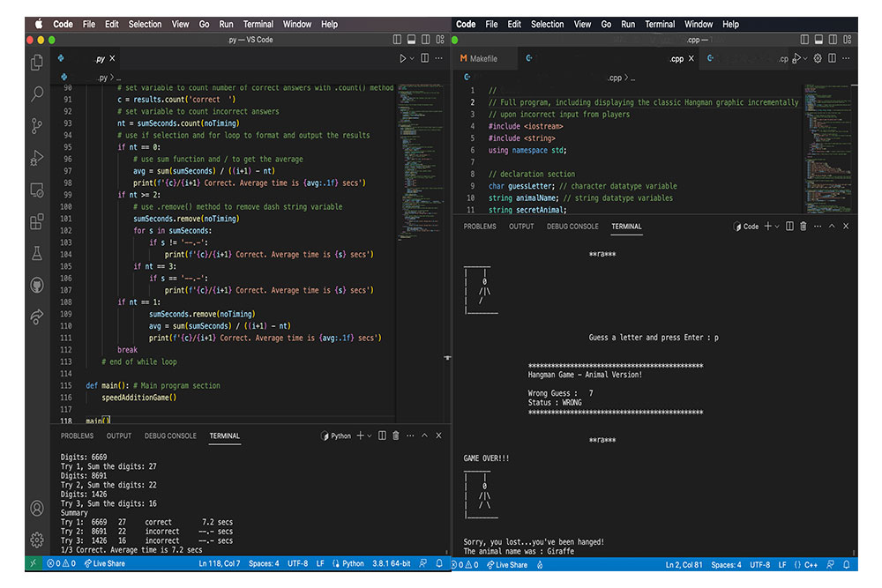Toggle primary sidebar in left window title bar

[x=397, y=40]
